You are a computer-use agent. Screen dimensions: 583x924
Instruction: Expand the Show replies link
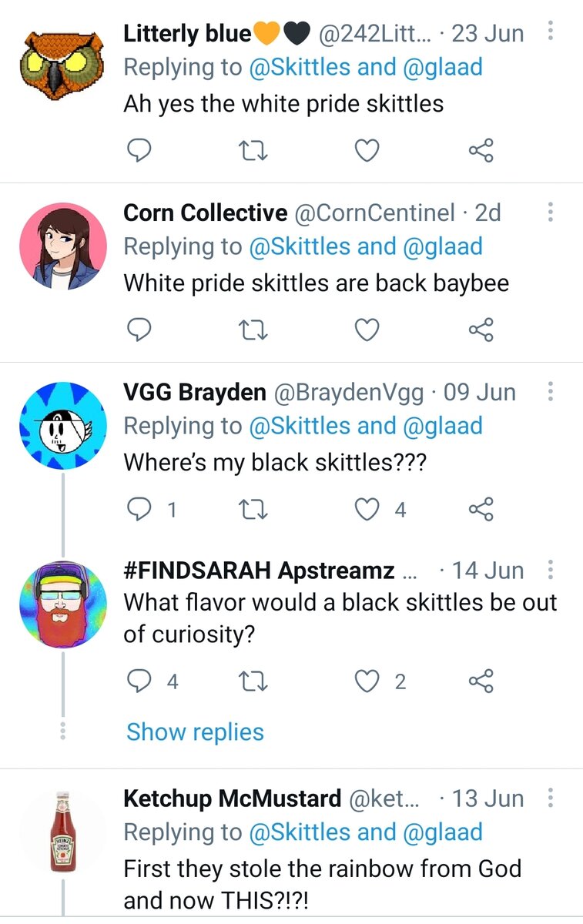coord(195,731)
